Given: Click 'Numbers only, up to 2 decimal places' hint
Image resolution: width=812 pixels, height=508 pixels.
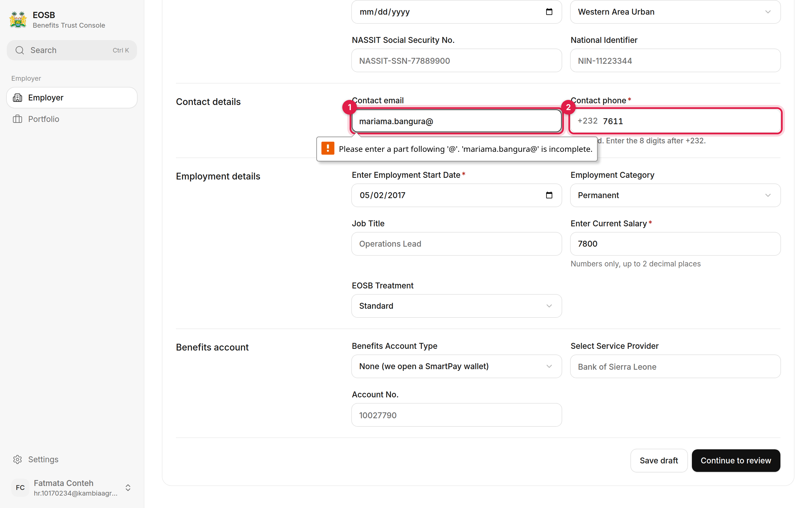Looking at the screenshot, I should pyautogui.click(x=636, y=264).
